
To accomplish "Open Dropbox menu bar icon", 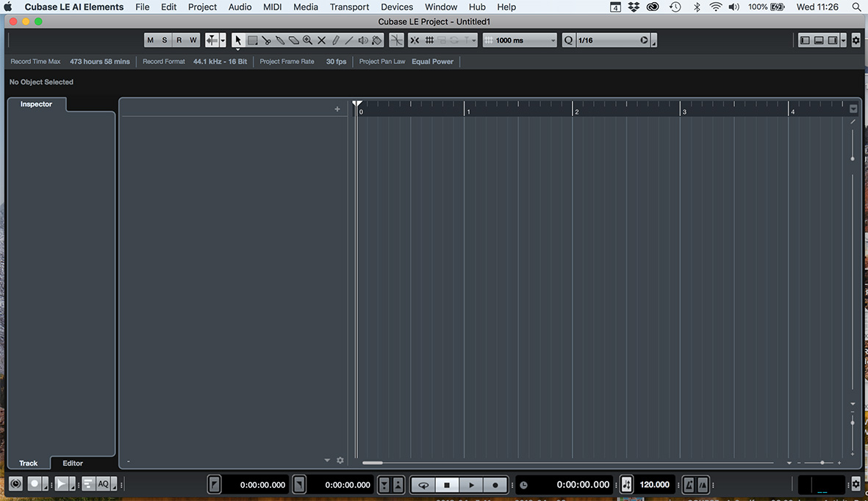I will click(634, 7).
